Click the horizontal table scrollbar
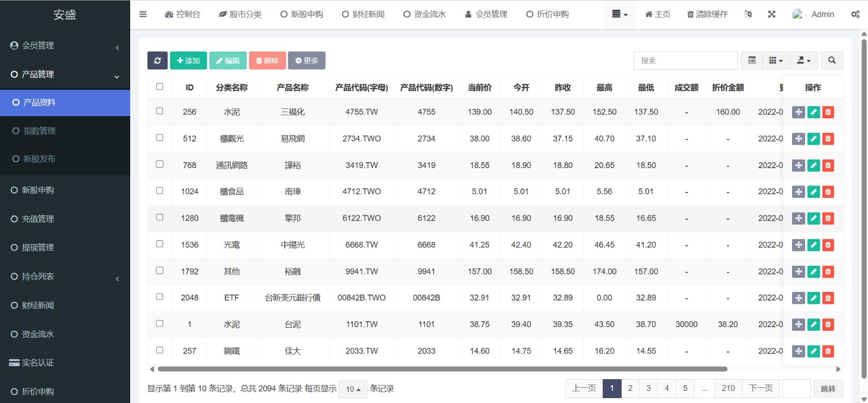 tap(442, 369)
